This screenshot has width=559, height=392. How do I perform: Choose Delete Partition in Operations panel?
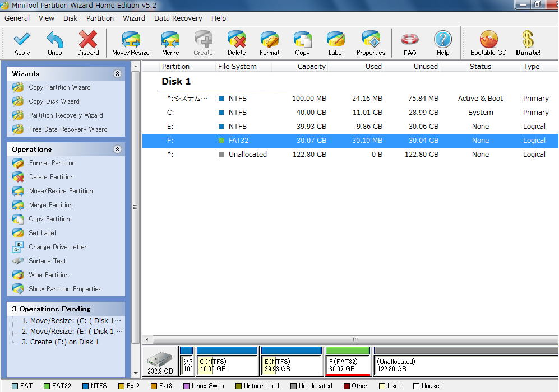(x=52, y=177)
